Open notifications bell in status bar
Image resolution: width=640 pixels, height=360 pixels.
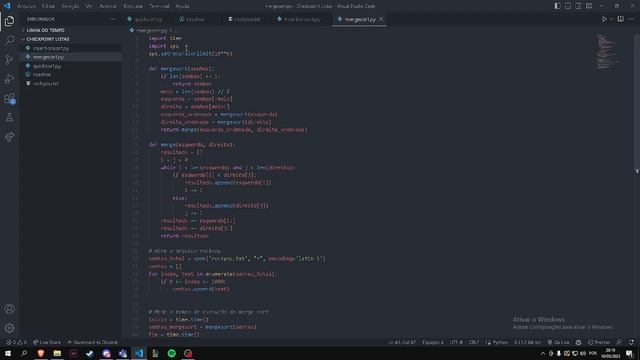(x=631, y=342)
